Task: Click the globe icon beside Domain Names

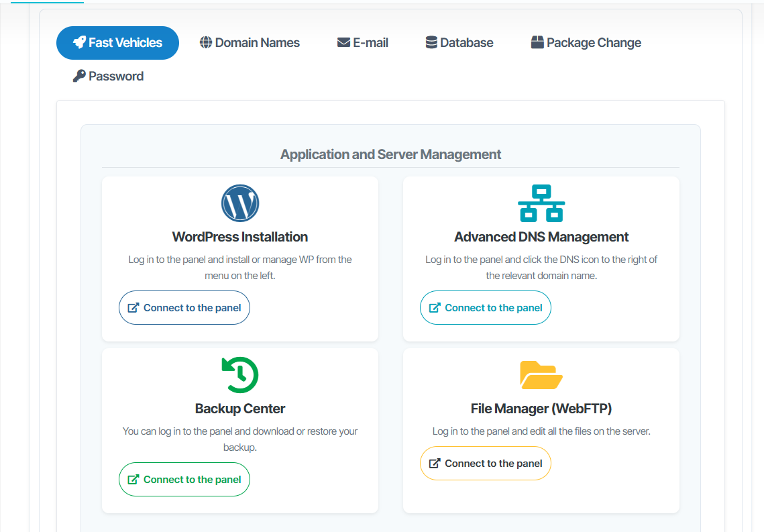Action: tap(206, 43)
